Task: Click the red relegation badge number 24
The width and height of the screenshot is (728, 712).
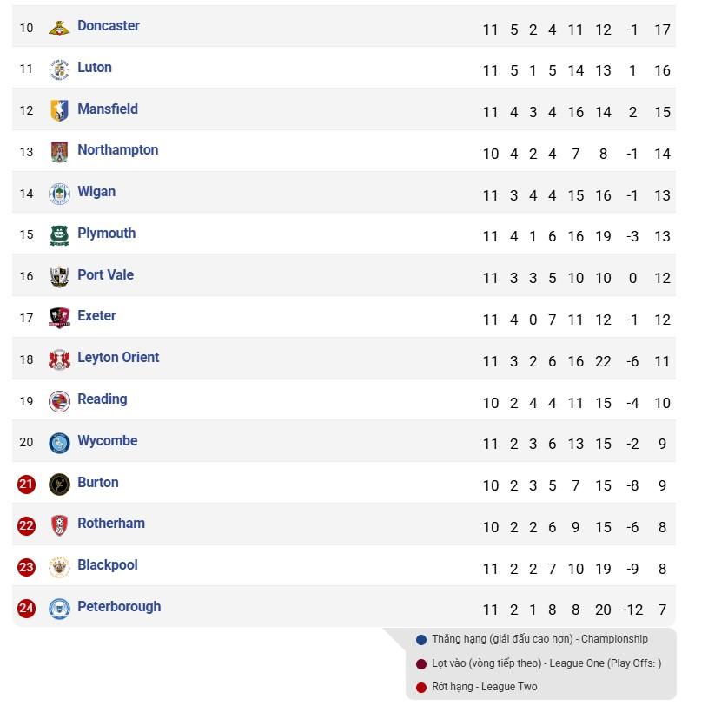Action: click(x=26, y=609)
